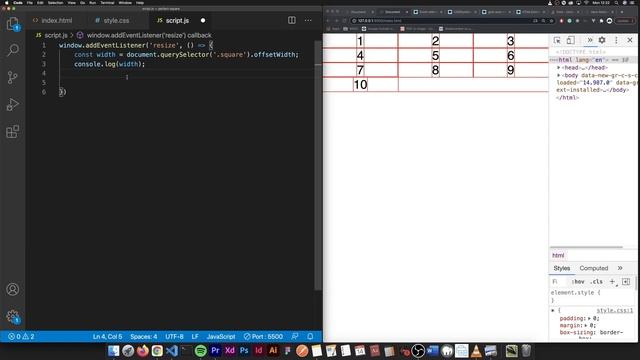
Task: Expand the margin shorthand property
Action: click(586, 326)
